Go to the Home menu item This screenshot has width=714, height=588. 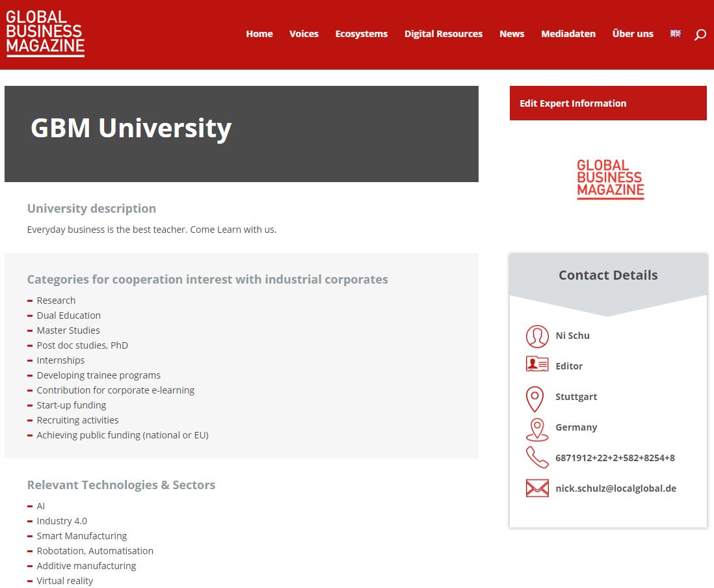(x=259, y=34)
